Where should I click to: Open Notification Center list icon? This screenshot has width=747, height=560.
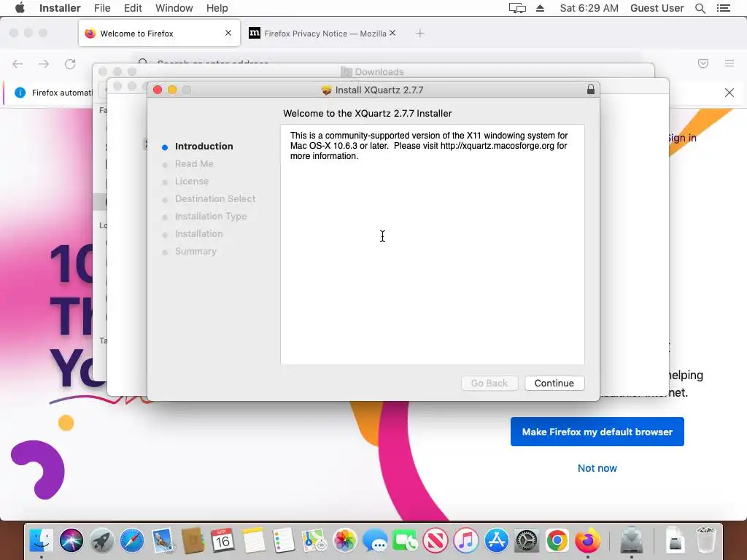724,8
